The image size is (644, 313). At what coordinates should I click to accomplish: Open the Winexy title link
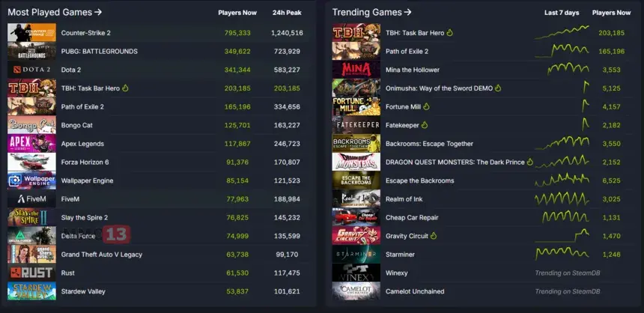(397, 273)
